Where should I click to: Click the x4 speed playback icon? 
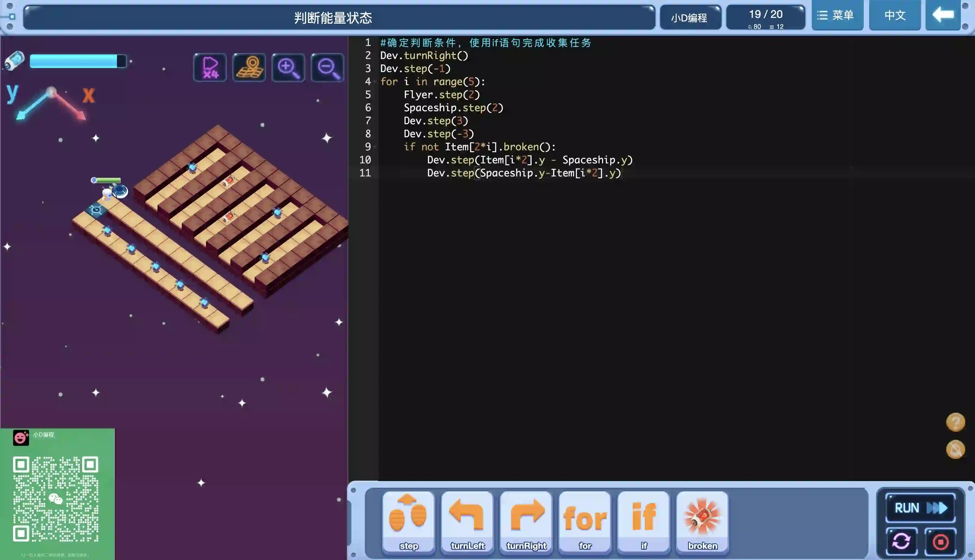[x=210, y=68]
